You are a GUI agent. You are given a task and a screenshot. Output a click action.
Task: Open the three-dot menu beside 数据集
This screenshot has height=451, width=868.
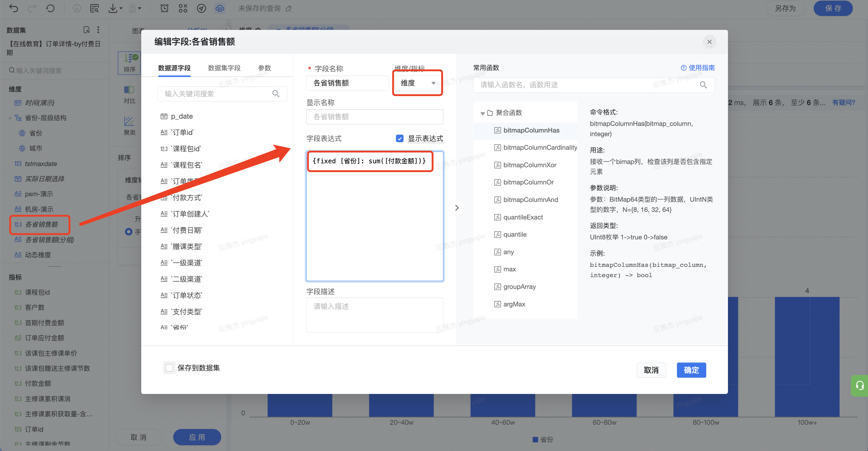[x=98, y=30]
